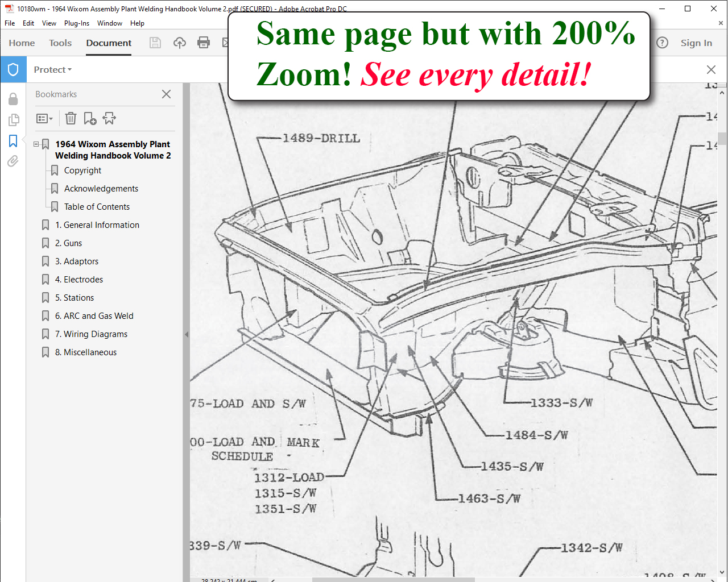The width and height of the screenshot is (728, 582).
Task: Collapse the 1964 Wixom Assembly Plant bookmark
Action: tap(36, 144)
